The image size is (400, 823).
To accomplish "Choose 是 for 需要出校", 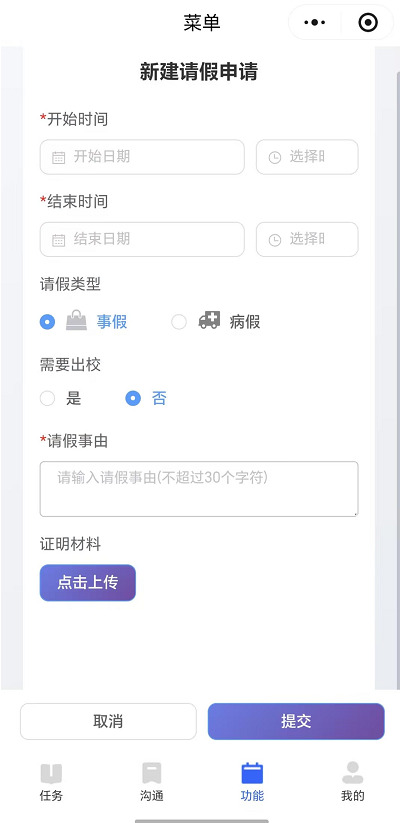I will point(47,398).
